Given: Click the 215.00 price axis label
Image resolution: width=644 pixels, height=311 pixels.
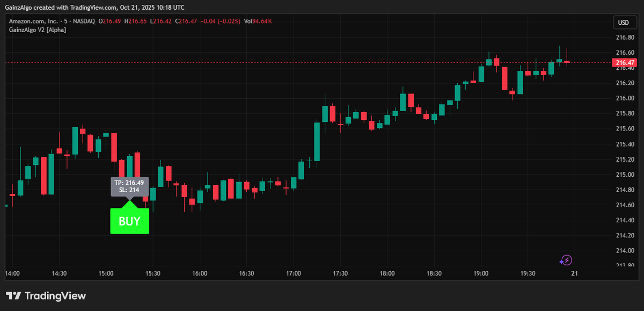Looking at the screenshot, I should tap(625, 175).
